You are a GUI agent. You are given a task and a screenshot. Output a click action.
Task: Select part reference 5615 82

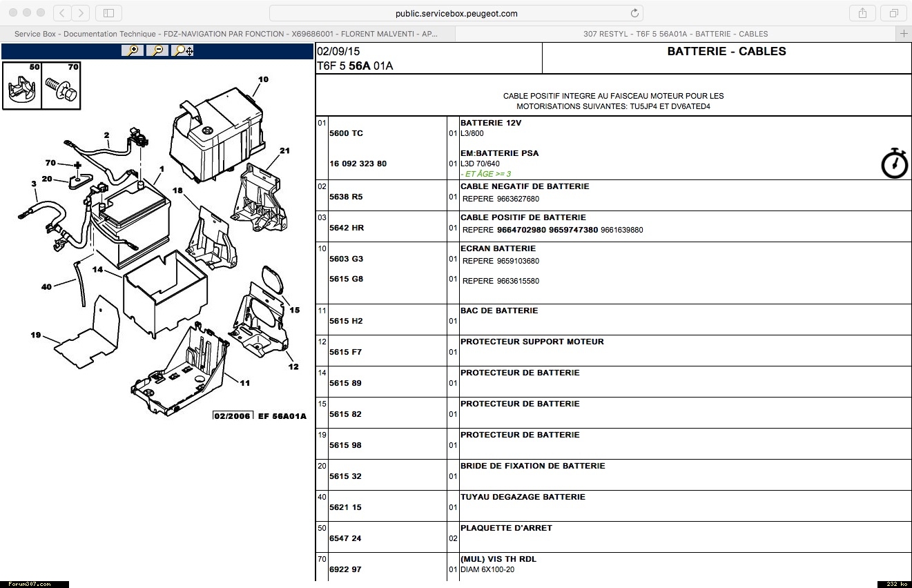[346, 414]
